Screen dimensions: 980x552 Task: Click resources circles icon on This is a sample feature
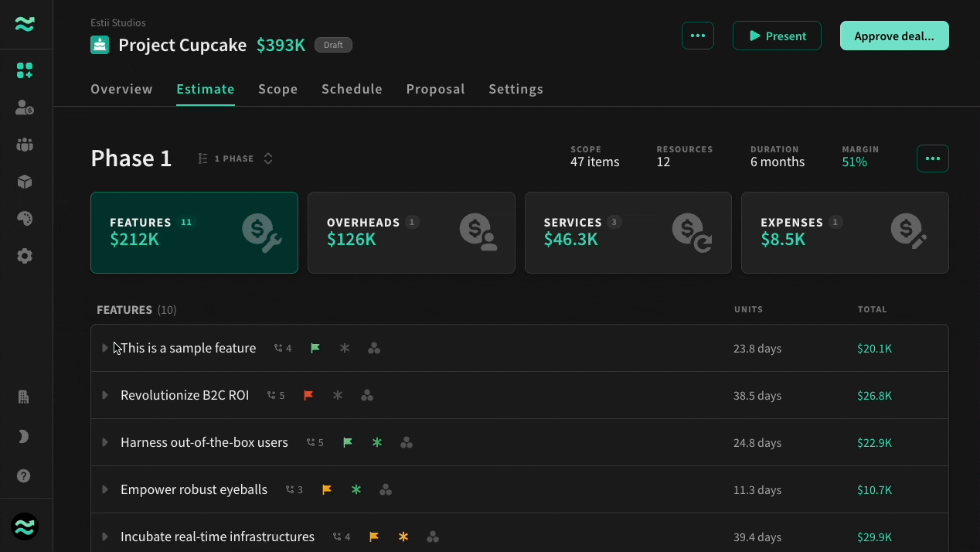374,349
